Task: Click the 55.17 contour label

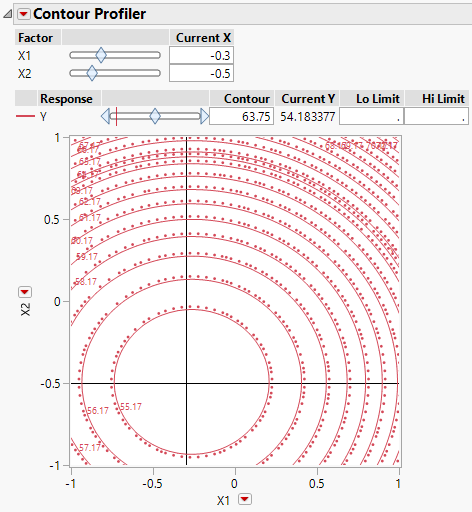Action: [131, 407]
